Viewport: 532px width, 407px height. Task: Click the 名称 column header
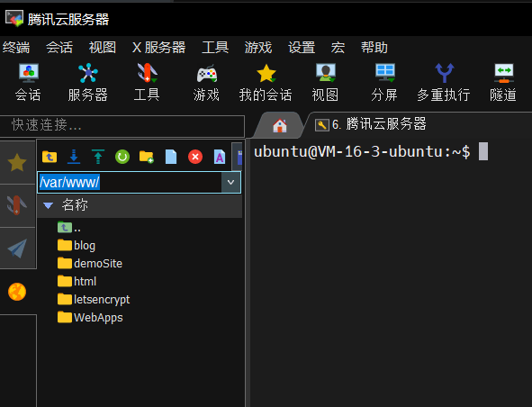[x=140, y=205]
